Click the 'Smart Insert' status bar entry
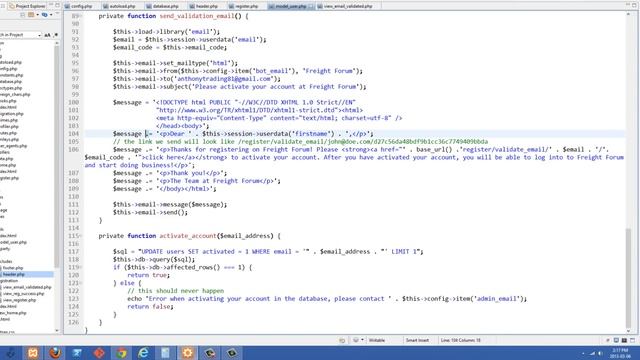The image size is (640, 360). point(417,340)
